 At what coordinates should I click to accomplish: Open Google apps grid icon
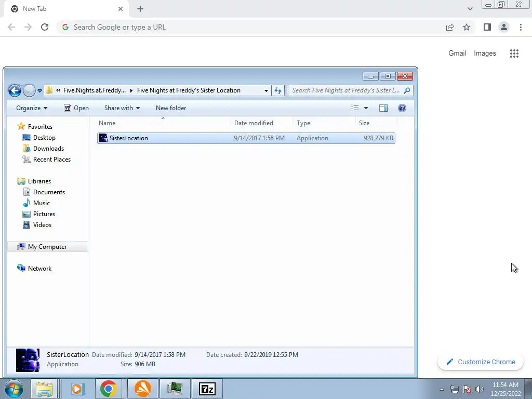tap(514, 54)
